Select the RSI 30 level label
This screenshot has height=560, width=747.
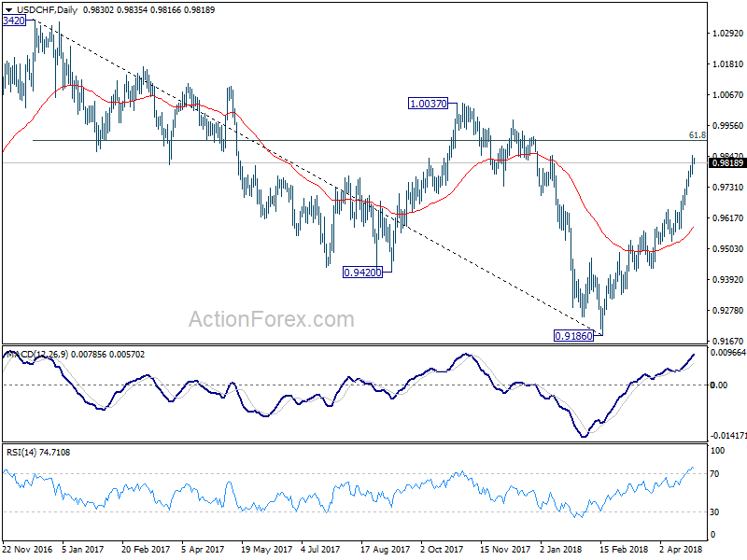click(x=714, y=511)
